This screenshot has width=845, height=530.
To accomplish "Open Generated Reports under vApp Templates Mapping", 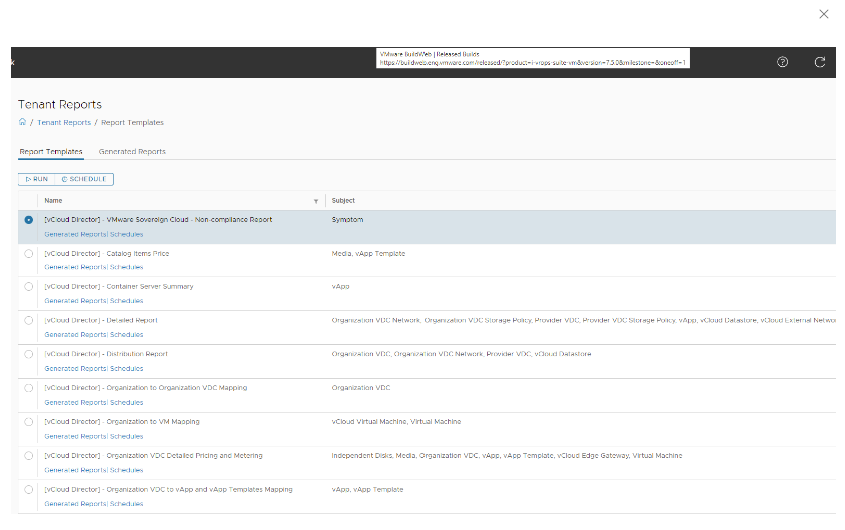I will (76, 504).
